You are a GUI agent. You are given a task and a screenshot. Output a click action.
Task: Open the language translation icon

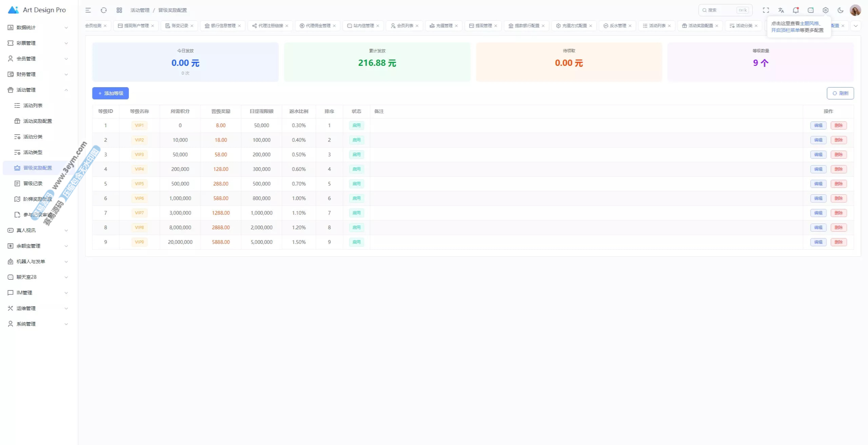[x=781, y=10]
